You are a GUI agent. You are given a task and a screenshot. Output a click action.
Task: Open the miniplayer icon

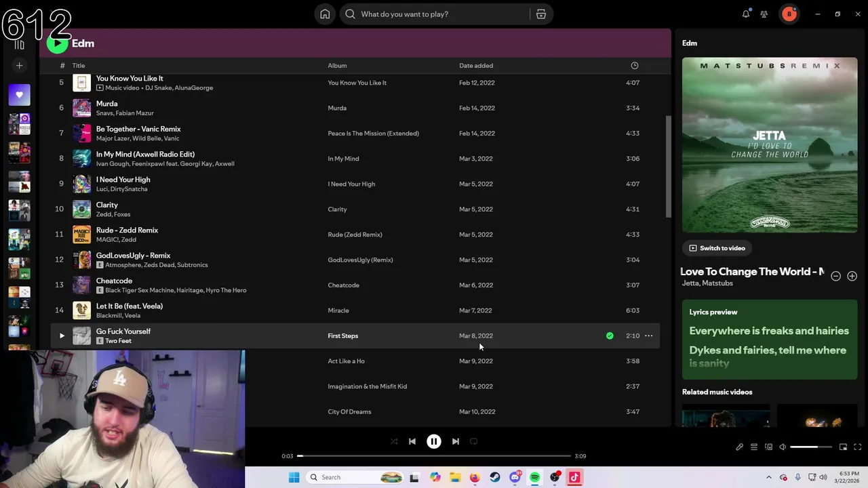pyautogui.click(x=843, y=447)
